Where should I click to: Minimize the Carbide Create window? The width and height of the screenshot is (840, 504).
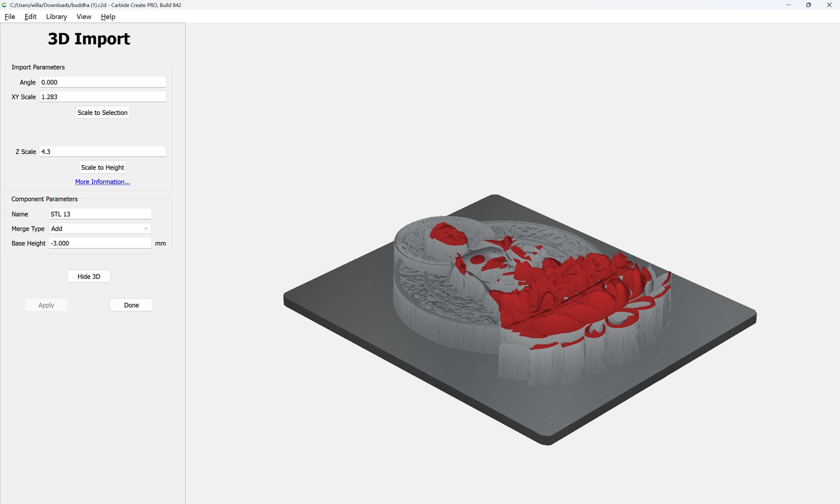pos(788,5)
